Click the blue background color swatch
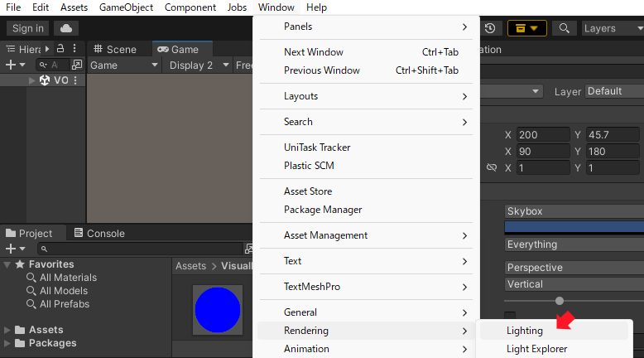 pos(574,227)
